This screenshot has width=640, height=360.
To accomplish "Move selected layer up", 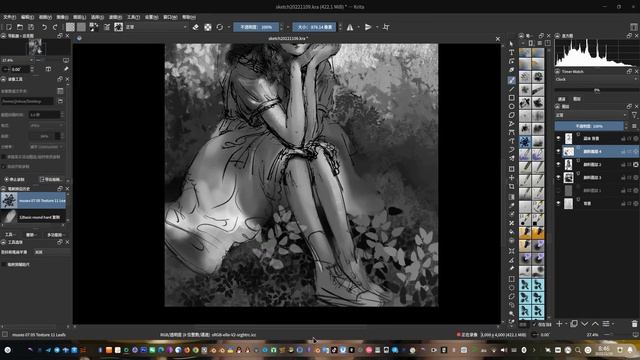I will pyautogui.click(x=596, y=324).
